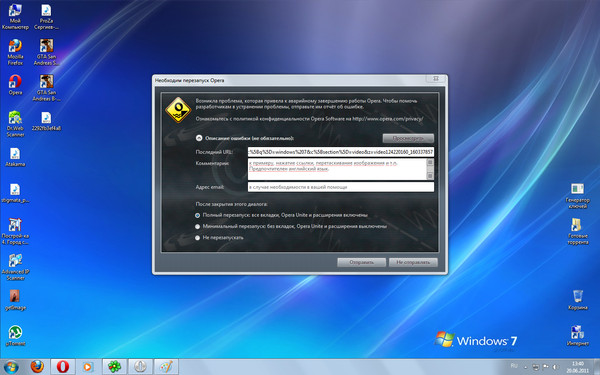Select Минимальный перезапуск radio option
600x375 pixels.
197,227
